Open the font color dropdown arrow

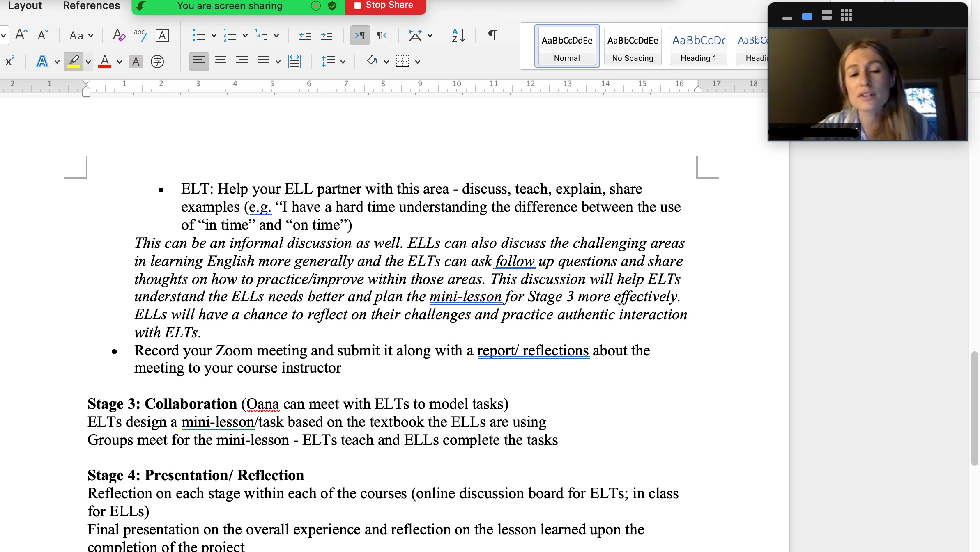120,62
